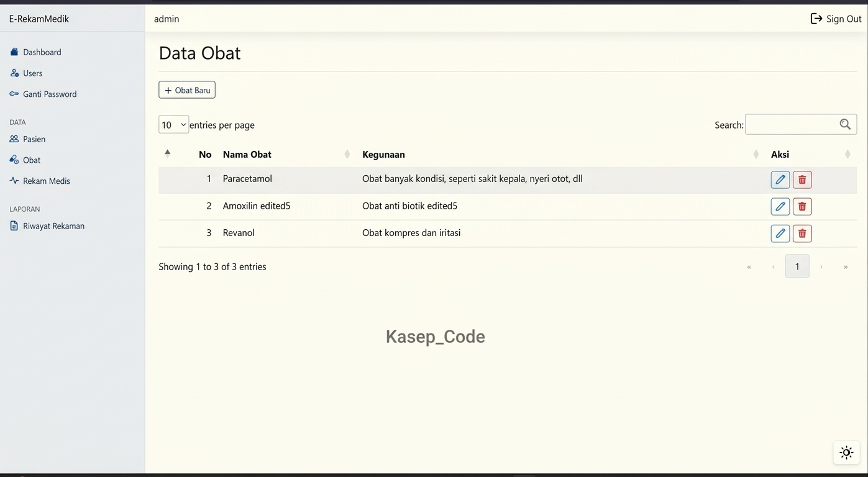
Task: Delete Paracetamol using its trash icon
Action: (x=802, y=179)
